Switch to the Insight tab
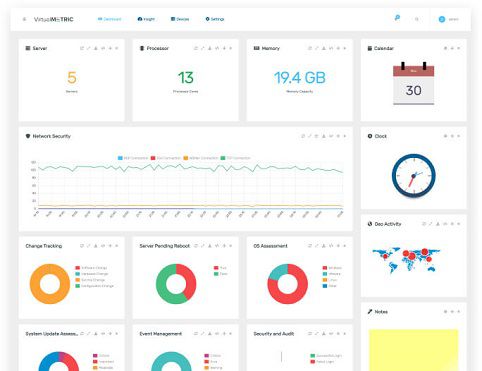 click(146, 19)
